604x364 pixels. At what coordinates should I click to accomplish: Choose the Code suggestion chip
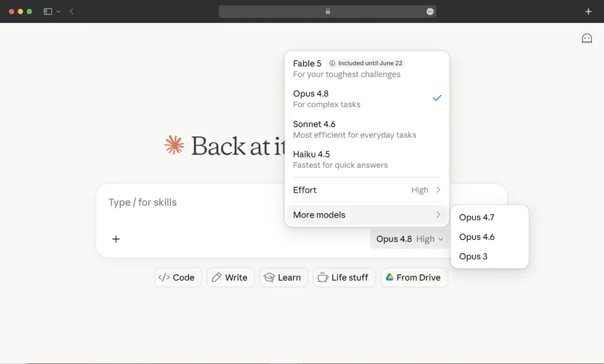tap(178, 277)
